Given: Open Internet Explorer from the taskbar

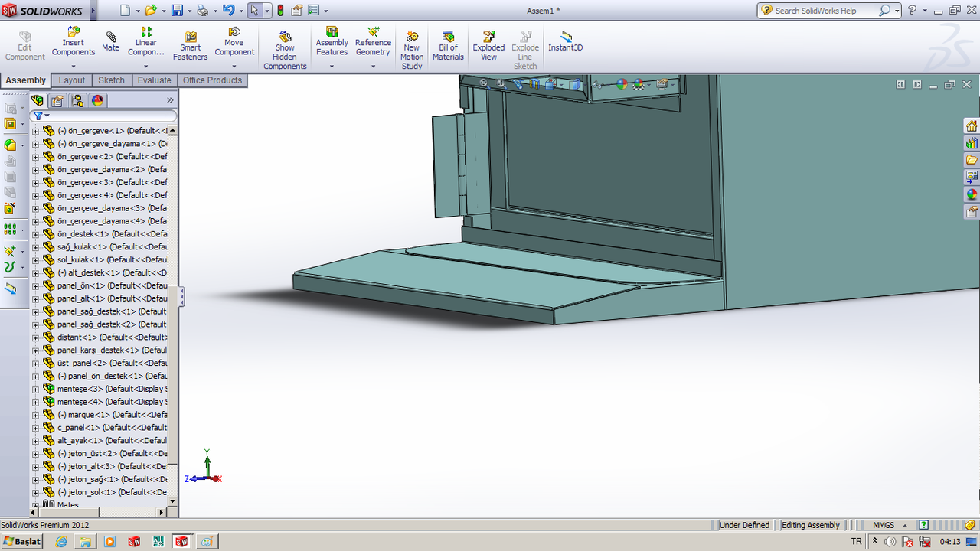Looking at the screenshot, I should tap(61, 541).
